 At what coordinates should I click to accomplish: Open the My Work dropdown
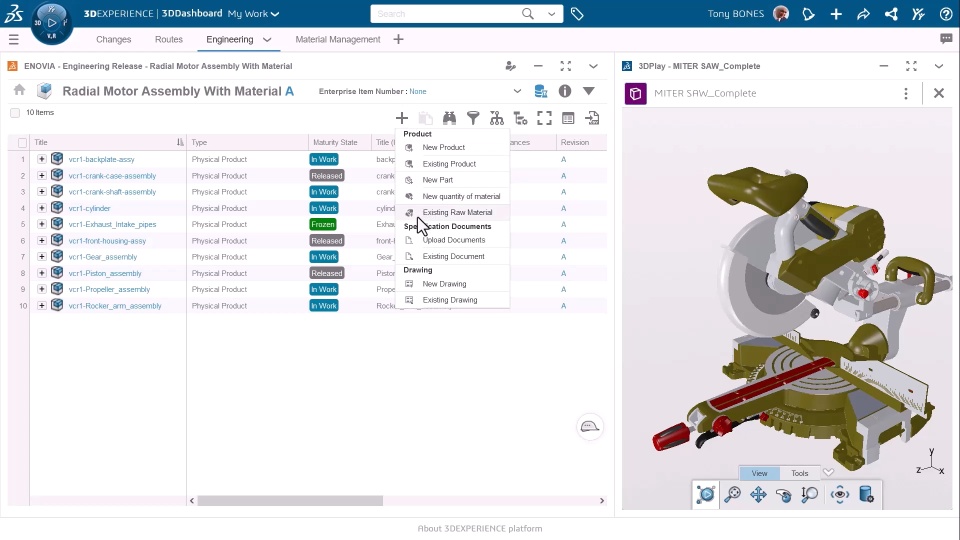pos(253,13)
